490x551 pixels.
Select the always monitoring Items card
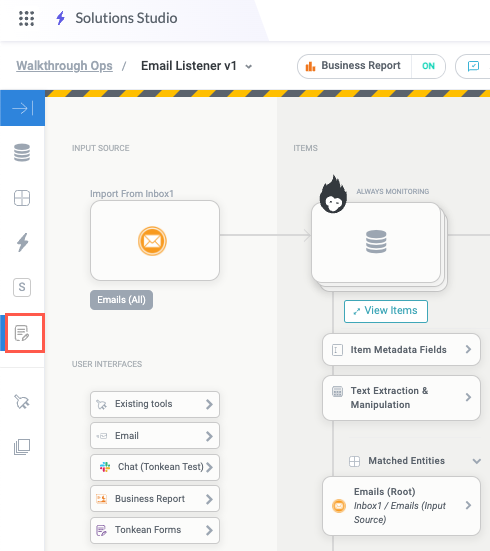click(x=376, y=242)
